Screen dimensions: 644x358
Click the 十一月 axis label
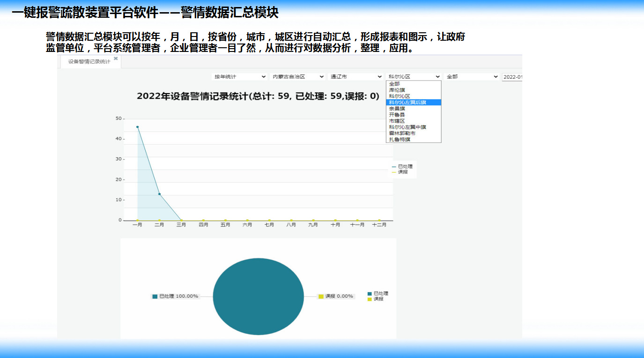[x=357, y=225]
